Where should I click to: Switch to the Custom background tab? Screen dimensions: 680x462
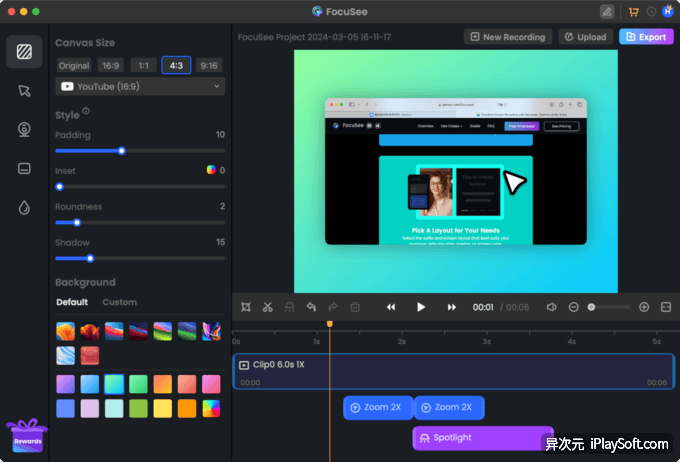120,302
